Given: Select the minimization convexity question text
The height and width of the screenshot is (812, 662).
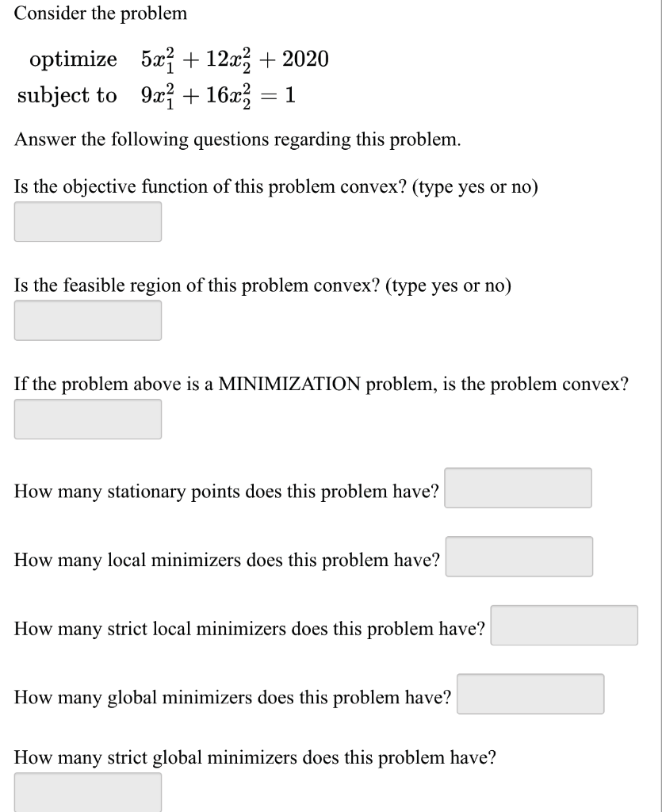Looking at the screenshot, I should pyautogui.click(x=322, y=384).
